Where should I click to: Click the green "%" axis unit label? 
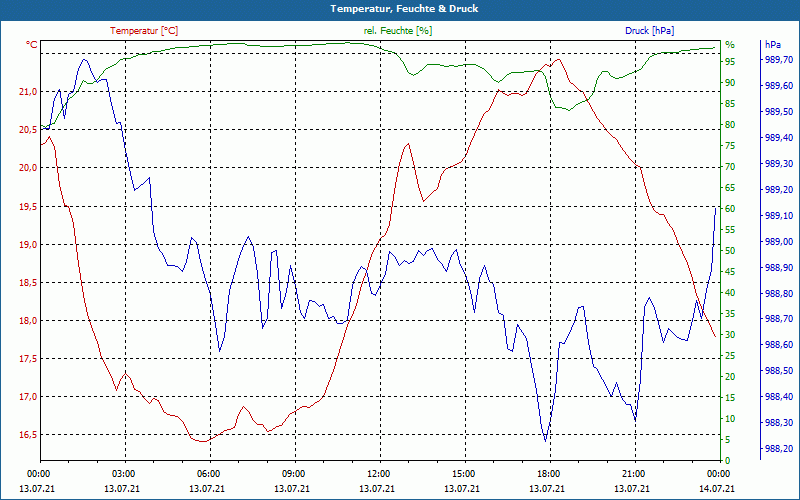730,45
